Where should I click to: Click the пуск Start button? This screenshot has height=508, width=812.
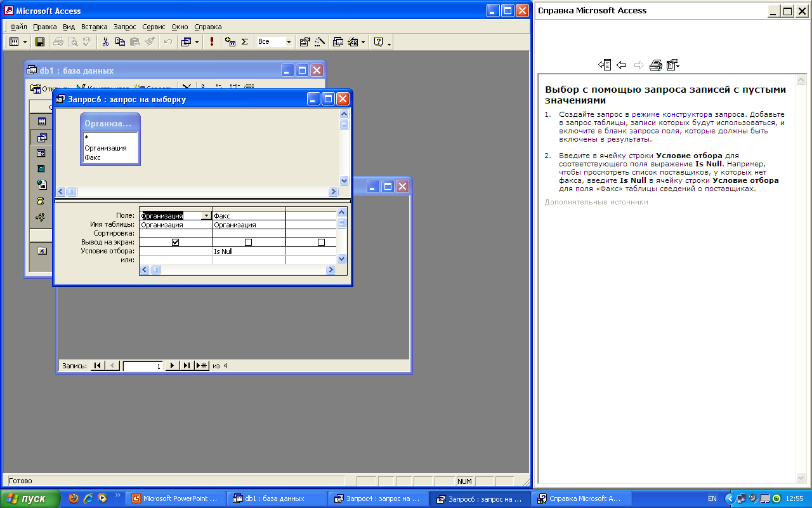coord(30,498)
